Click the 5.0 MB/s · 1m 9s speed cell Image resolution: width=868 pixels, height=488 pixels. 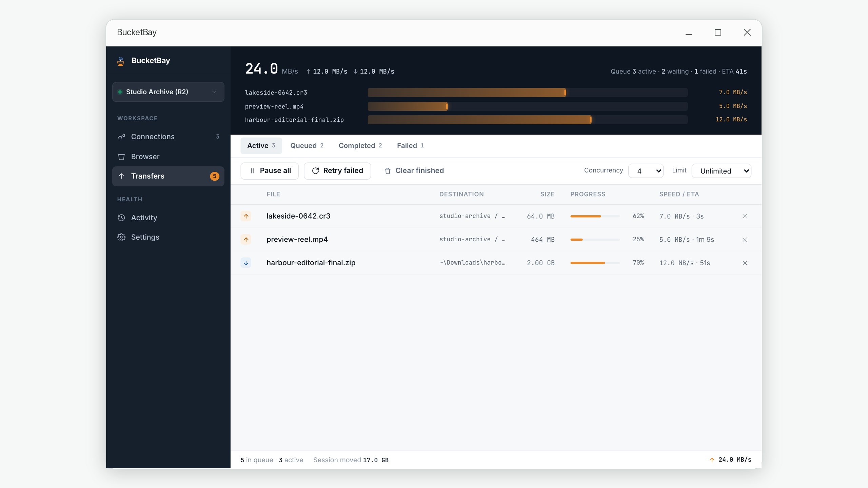coord(687,240)
